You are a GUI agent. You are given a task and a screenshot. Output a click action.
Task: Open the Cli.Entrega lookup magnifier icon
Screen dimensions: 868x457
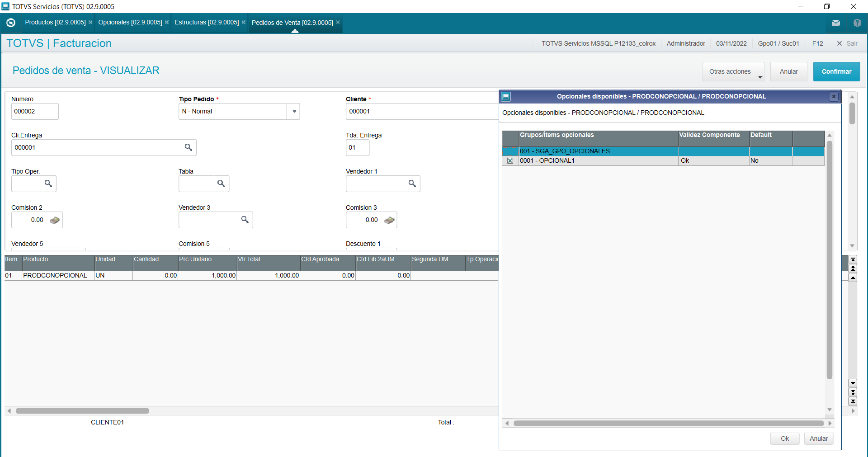click(x=189, y=147)
